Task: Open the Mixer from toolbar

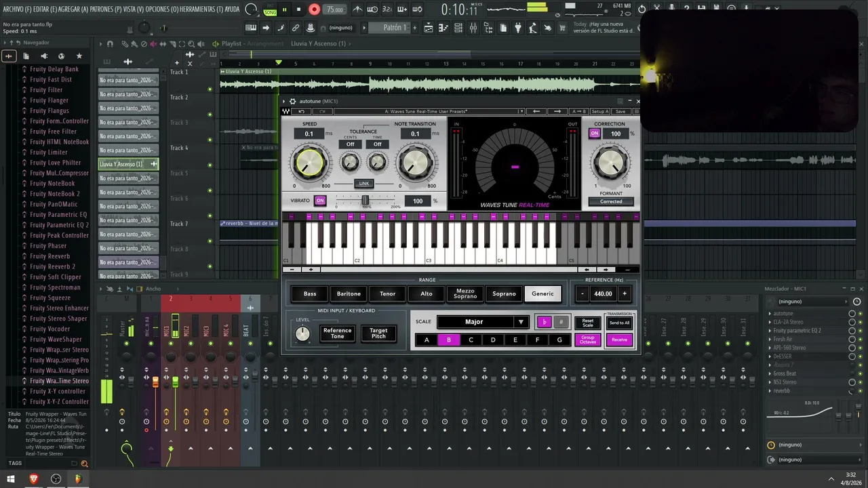Action: pos(473,28)
